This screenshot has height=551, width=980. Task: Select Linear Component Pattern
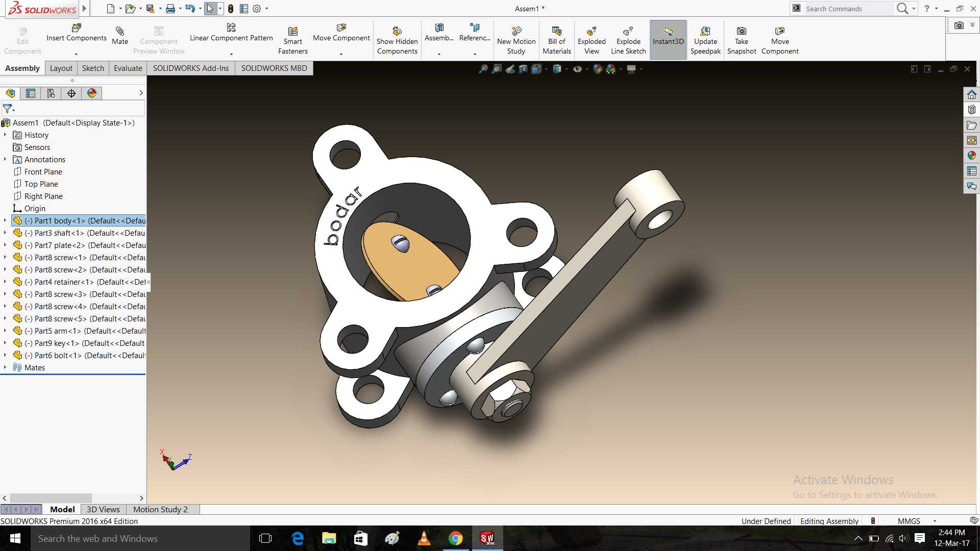tap(231, 33)
